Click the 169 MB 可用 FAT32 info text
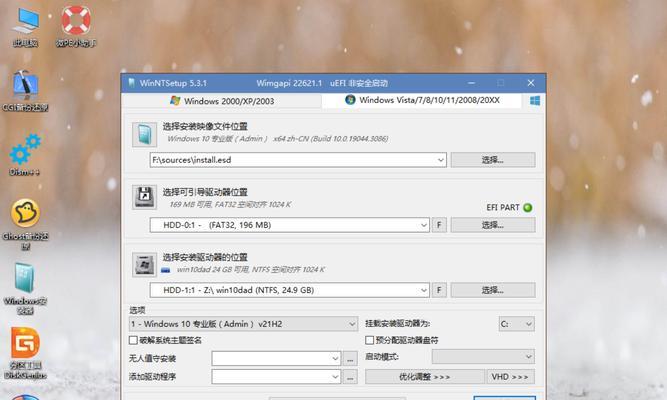Viewport: 667px width, 400px height. pyautogui.click(x=230, y=205)
